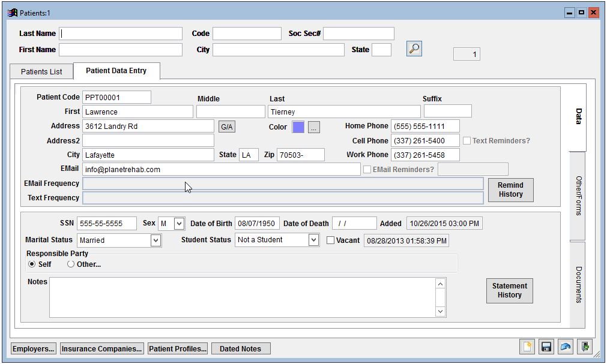The width and height of the screenshot is (607, 364).
Task: Click the purple Color swatch
Action: point(298,127)
